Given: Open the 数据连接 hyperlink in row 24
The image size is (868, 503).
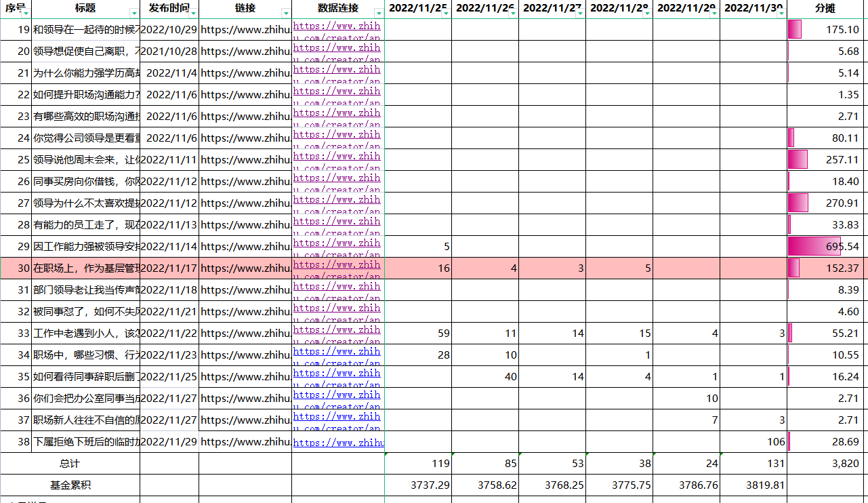Looking at the screenshot, I should click(x=337, y=138).
